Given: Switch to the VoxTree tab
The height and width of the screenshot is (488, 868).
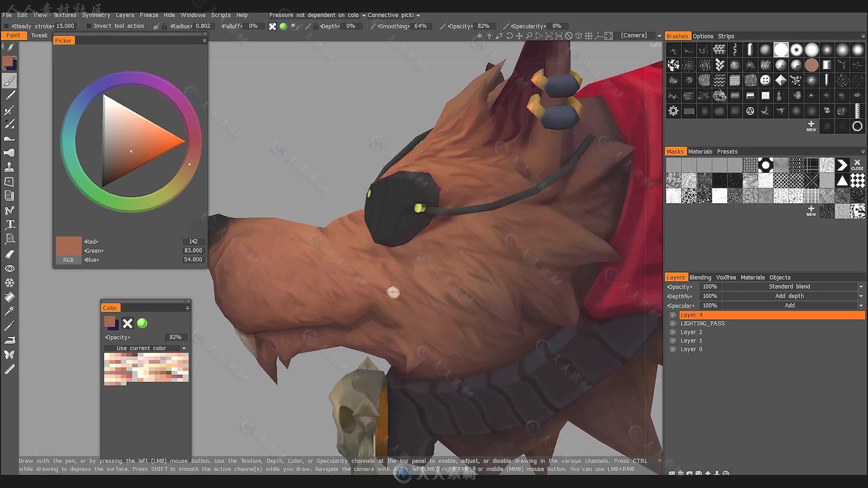Looking at the screenshot, I should 726,277.
